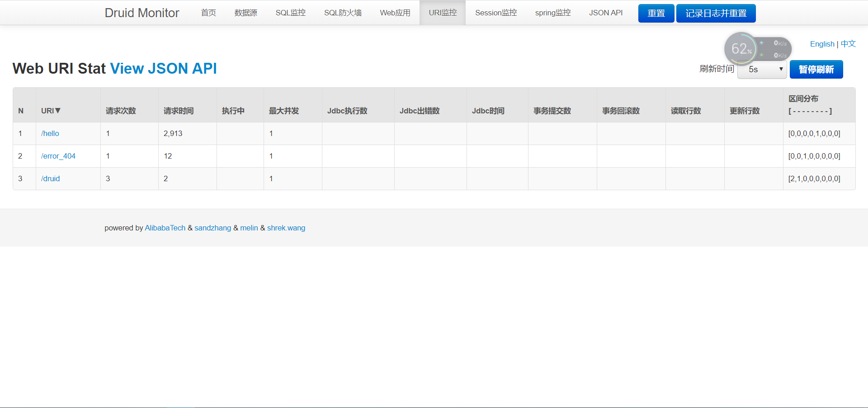Open the /error_404 URI link
This screenshot has width=868, height=408.
[58, 156]
